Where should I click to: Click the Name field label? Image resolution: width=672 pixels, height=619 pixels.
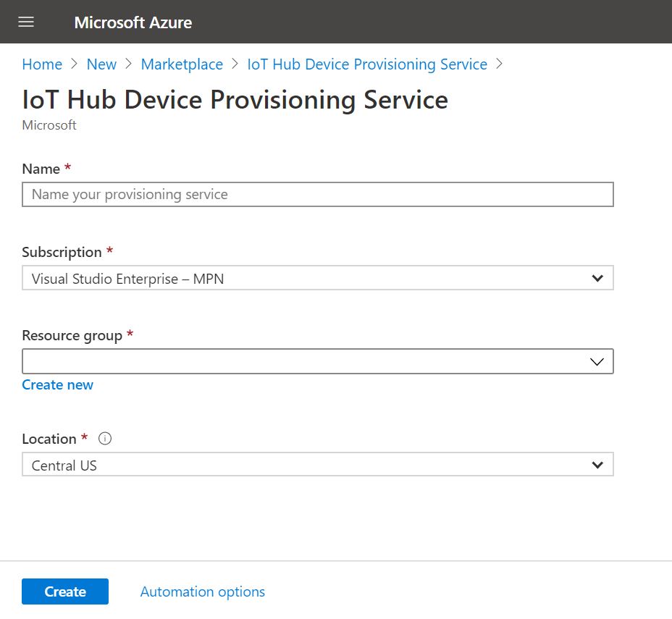[41, 169]
